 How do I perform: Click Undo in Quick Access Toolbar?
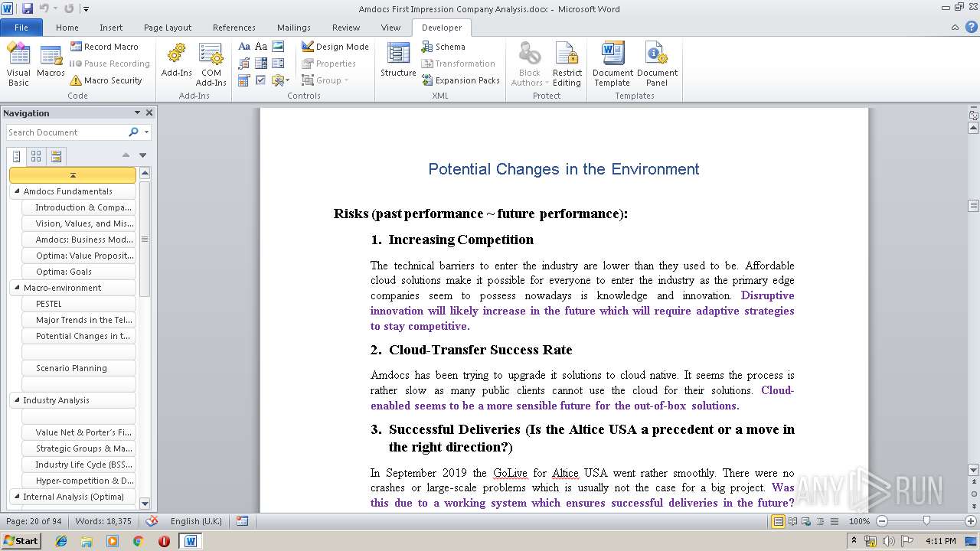coord(44,8)
